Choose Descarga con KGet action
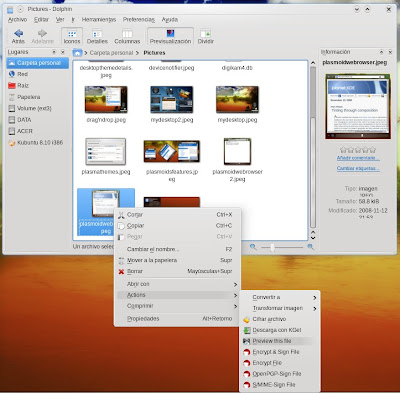Image resolution: width=400 pixels, height=393 pixels. coord(280,330)
